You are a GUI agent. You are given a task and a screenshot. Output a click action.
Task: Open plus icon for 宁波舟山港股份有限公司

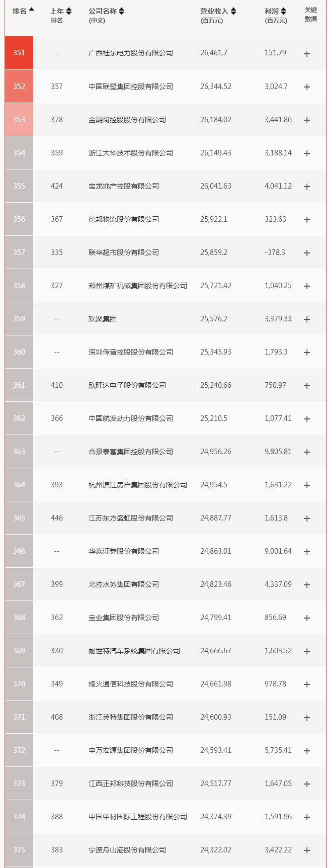click(x=307, y=850)
